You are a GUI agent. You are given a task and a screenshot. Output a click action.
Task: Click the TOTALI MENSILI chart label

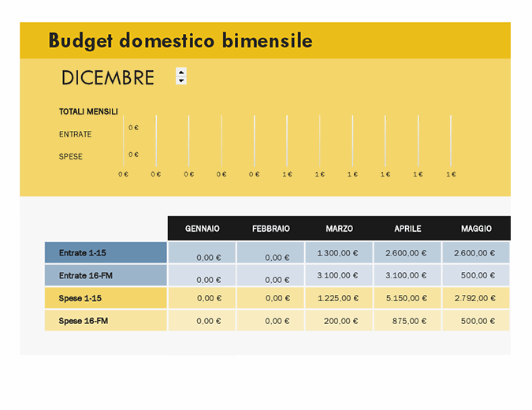click(88, 112)
